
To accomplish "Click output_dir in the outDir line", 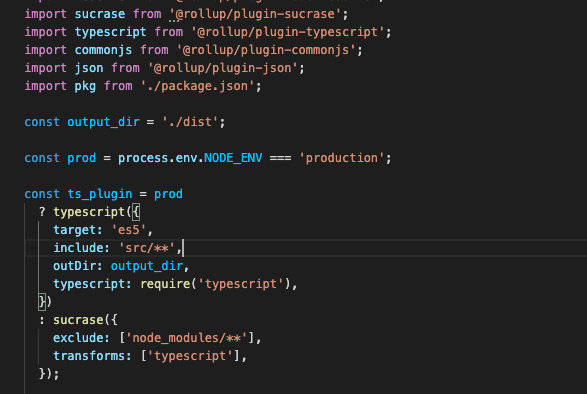I will [x=147, y=266].
